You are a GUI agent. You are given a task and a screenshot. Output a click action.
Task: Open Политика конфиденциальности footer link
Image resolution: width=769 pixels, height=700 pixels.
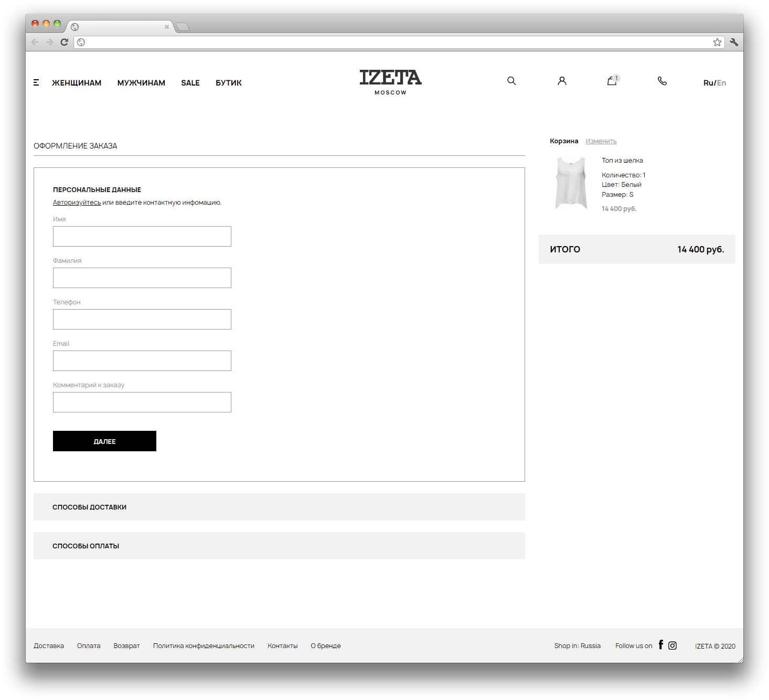pyautogui.click(x=204, y=646)
